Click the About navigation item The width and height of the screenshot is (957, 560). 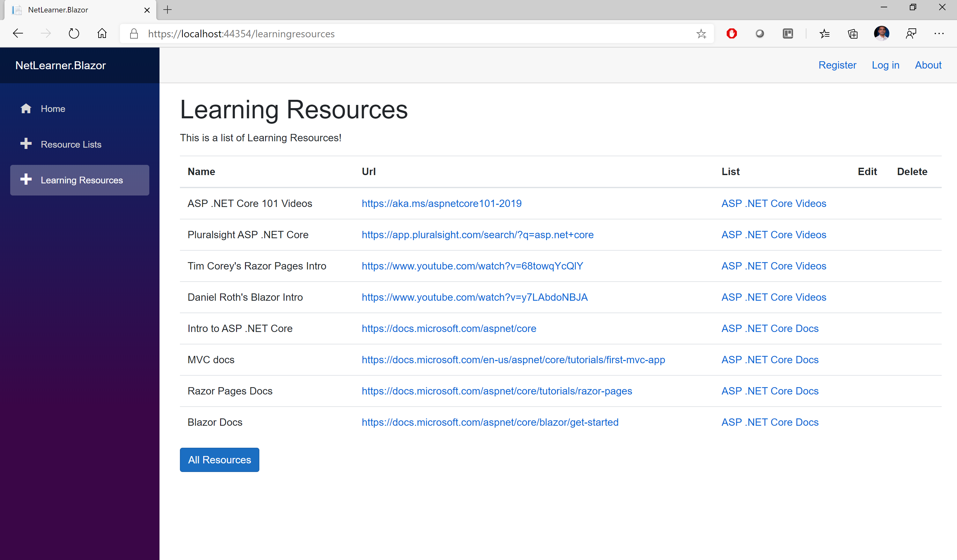[928, 65]
